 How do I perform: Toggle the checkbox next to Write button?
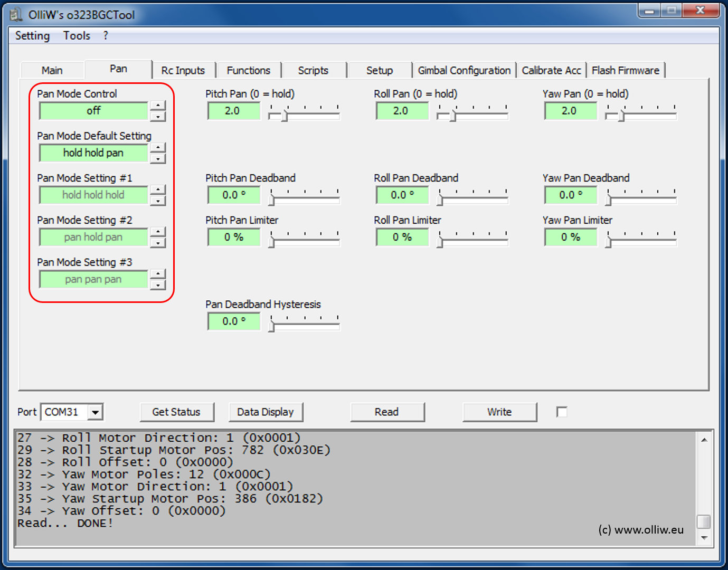pyautogui.click(x=562, y=412)
